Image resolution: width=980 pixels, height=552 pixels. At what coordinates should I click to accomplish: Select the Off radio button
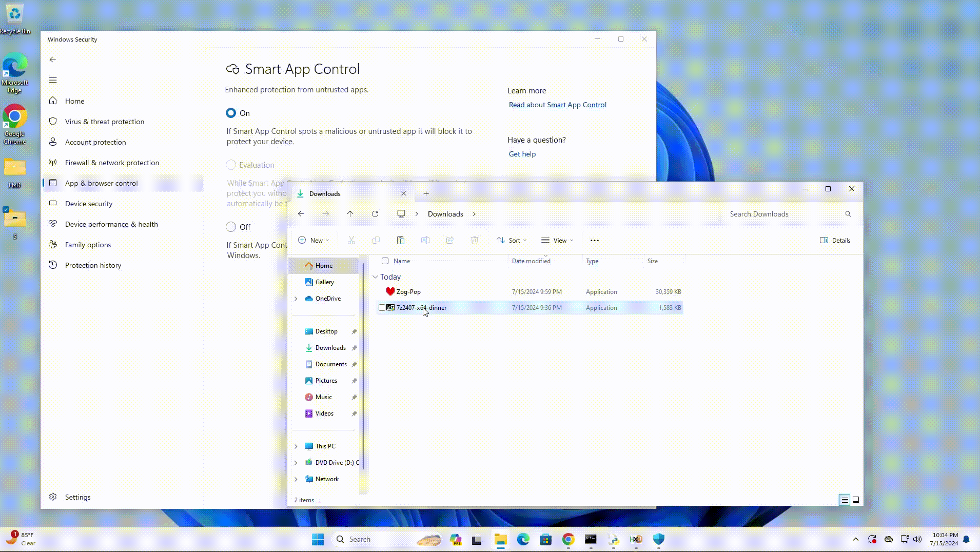pyautogui.click(x=231, y=227)
